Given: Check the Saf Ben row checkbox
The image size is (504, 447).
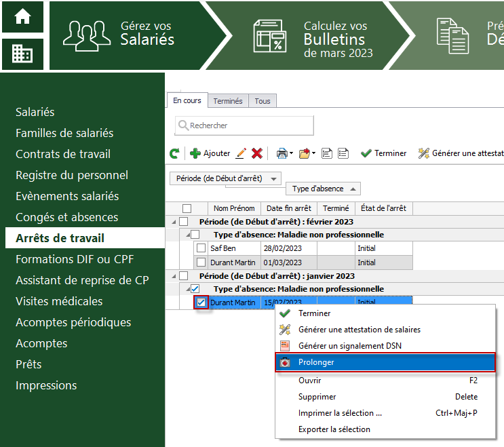Looking at the screenshot, I should pos(201,248).
